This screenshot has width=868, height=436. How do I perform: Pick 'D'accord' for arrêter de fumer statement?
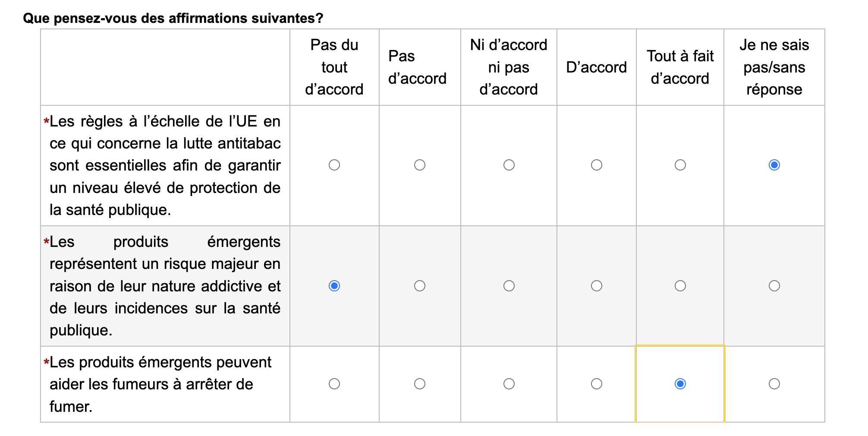(x=597, y=384)
